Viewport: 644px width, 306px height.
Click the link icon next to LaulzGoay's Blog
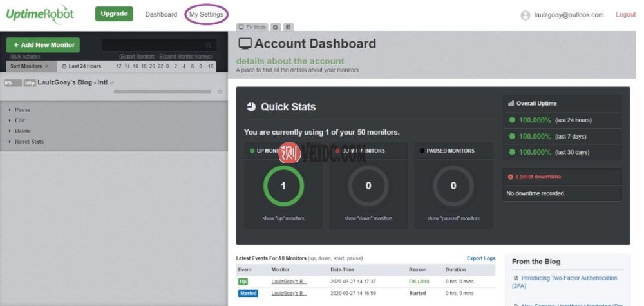112,82
